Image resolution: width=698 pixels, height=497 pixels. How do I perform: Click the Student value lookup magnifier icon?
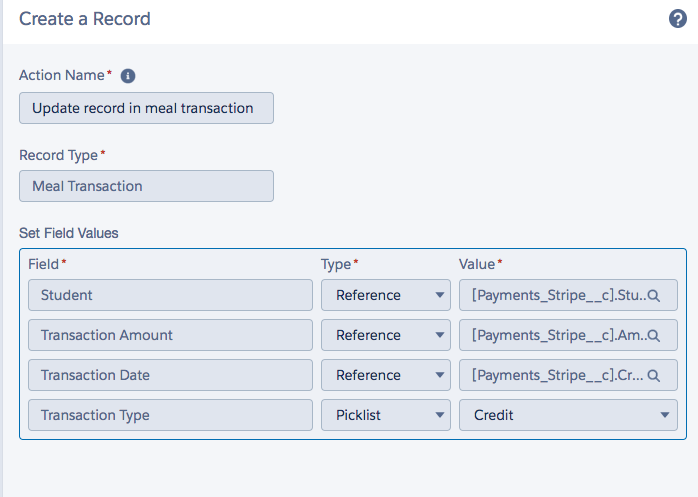click(x=654, y=296)
